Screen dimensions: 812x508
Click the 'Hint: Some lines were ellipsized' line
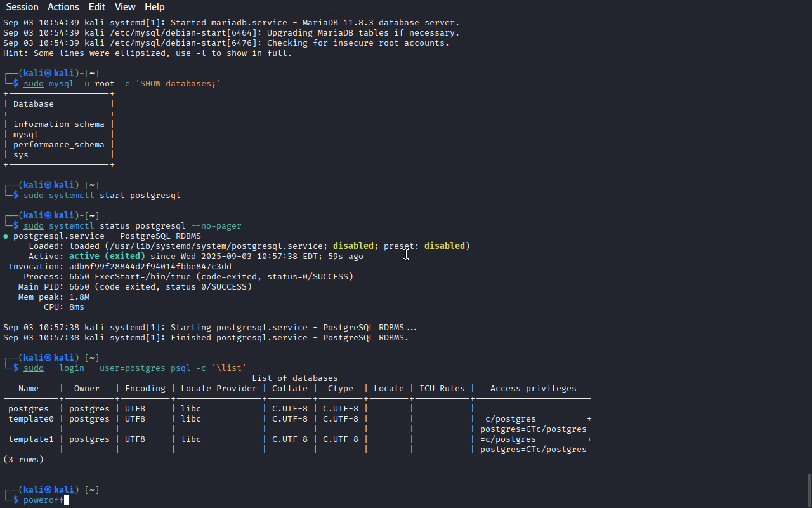pos(148,53)
